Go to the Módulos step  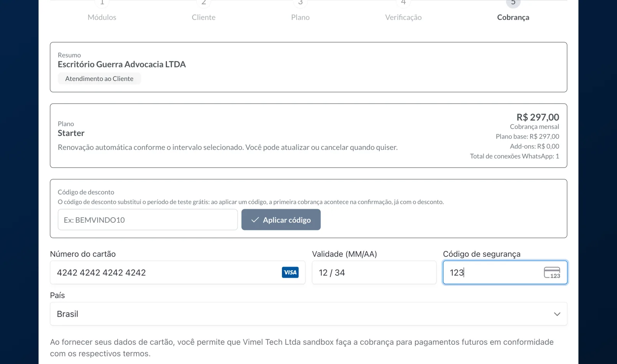point(102,17)
